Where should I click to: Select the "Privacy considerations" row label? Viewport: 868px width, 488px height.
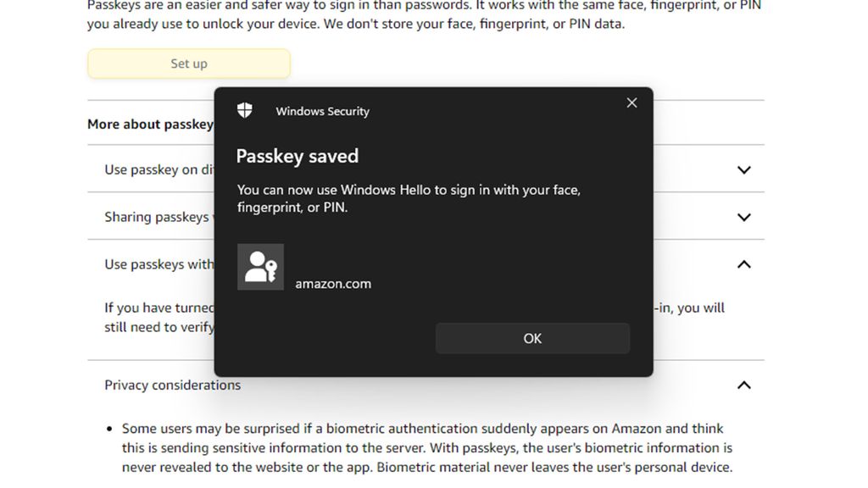pyautogui.click(x=172, y=385)
